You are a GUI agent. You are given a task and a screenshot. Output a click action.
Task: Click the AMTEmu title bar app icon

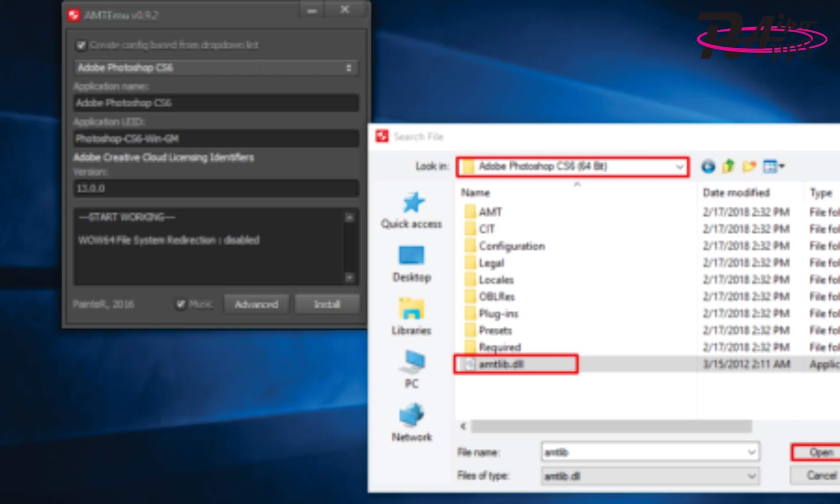pyautogui.click(x=73, y=15)
